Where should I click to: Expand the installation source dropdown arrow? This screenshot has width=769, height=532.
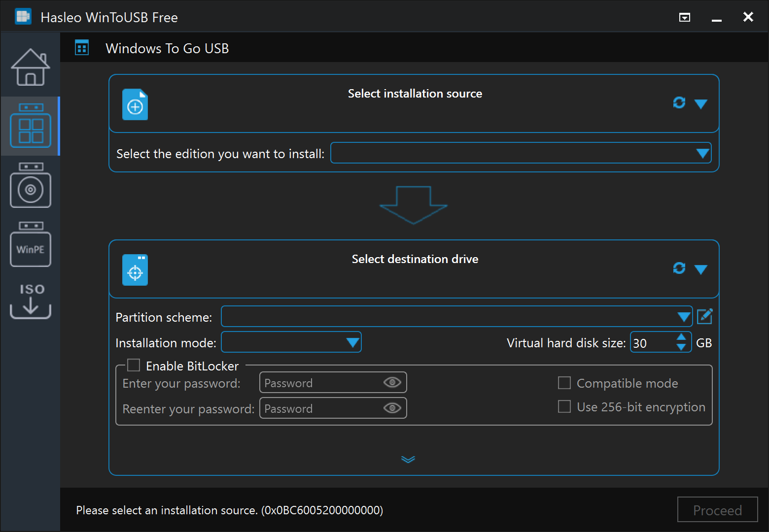click(700, 103)
